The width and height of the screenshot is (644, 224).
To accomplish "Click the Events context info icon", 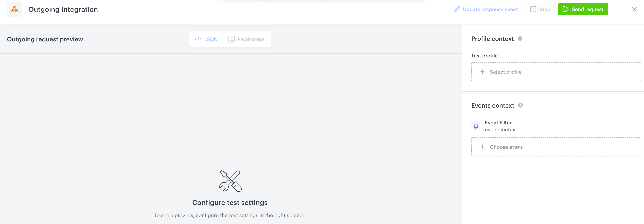I will pos(520,106).
